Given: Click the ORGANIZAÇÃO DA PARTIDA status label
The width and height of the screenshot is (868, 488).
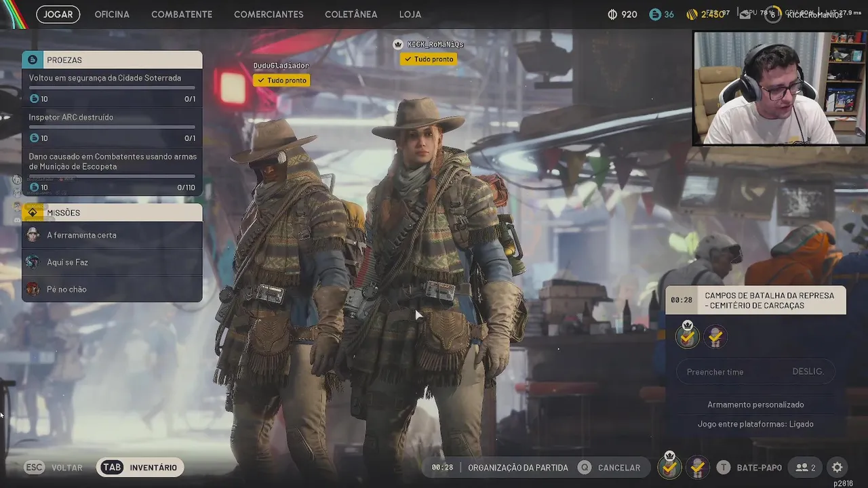Looking at the screenshot, I should click(x=518, y=468).
